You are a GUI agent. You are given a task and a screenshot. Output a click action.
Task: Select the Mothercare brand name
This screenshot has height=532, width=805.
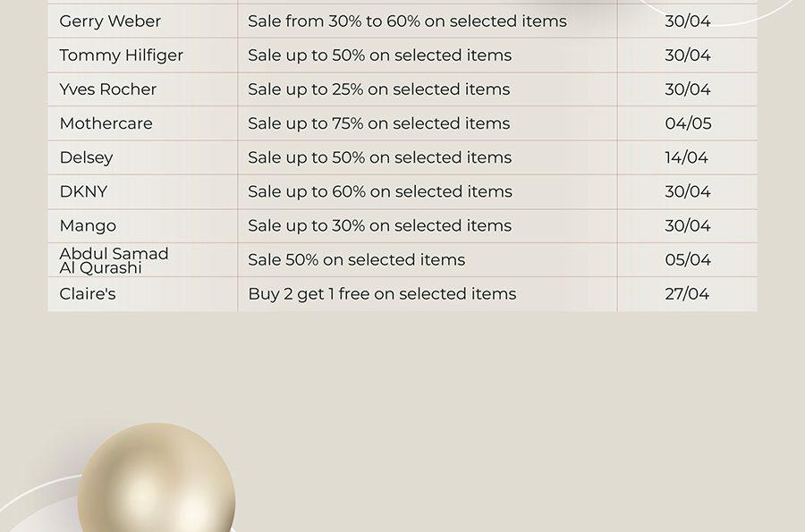(106, 123)
